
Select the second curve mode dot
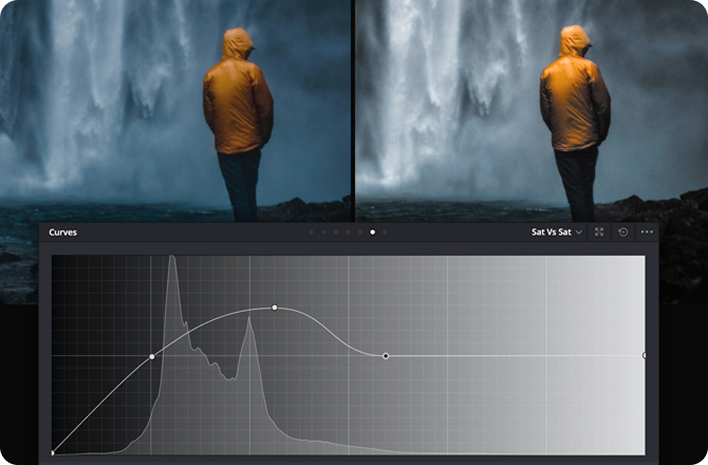[x=323, y=232]
